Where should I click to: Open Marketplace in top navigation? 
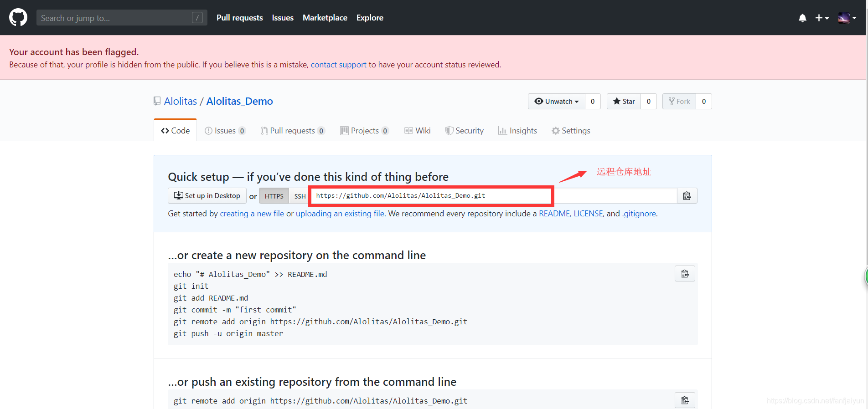325,18
